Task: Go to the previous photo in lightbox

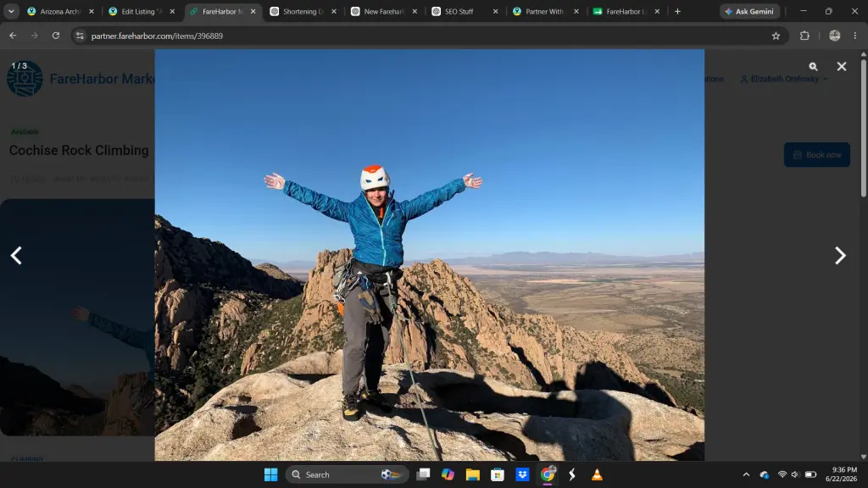Action: pyautogui.click(x=16, y=256)
